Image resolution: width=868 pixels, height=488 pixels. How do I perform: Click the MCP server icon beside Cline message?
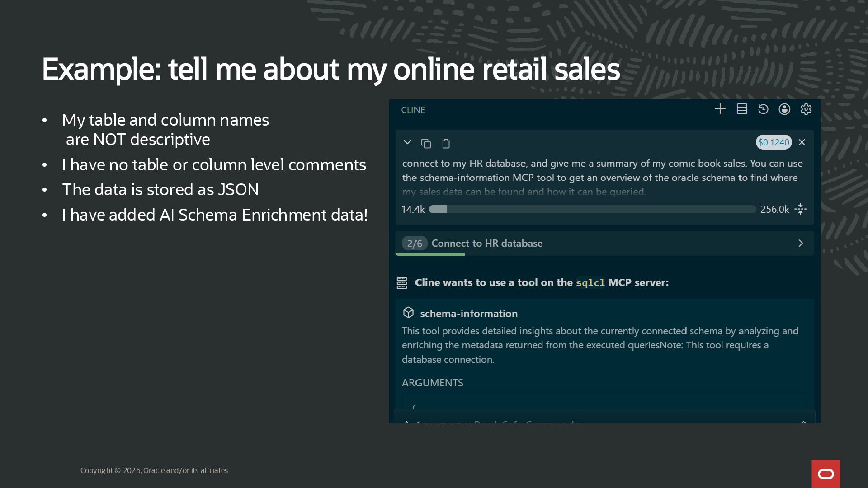[402, 283]
